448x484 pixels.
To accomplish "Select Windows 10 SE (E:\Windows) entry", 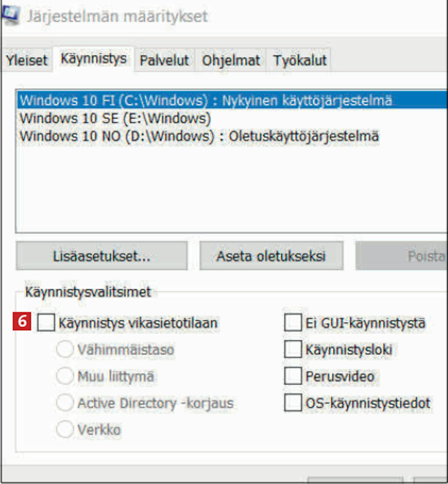I will tap(232, 118).
